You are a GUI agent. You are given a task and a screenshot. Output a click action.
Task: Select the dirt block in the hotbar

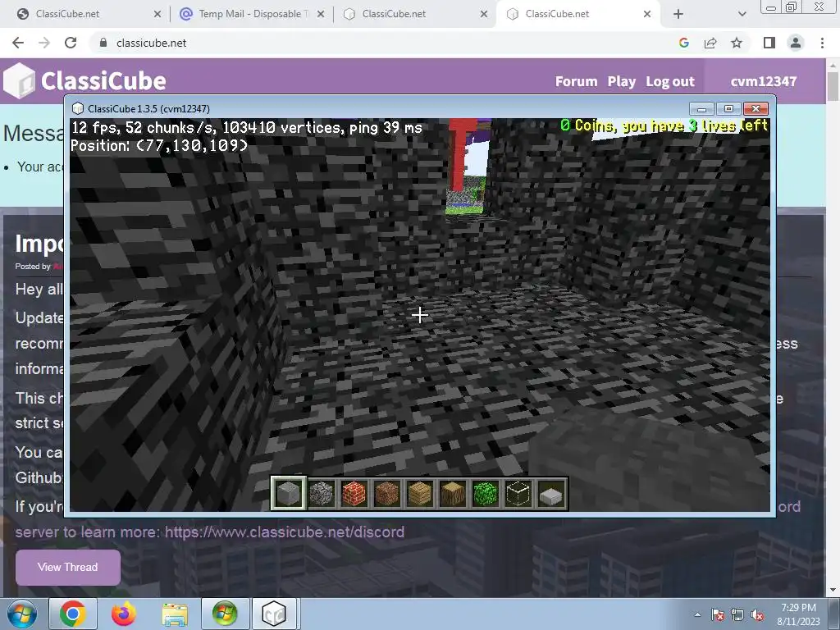(x=387, y=493)
